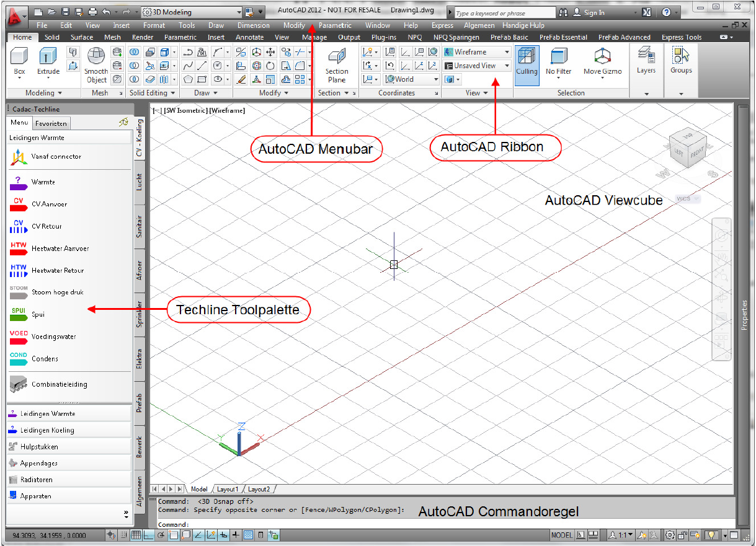The image size is (756, 546).
Task: Click the Techline palette settings icon beside Favorieten
Action: coord(123,123)
